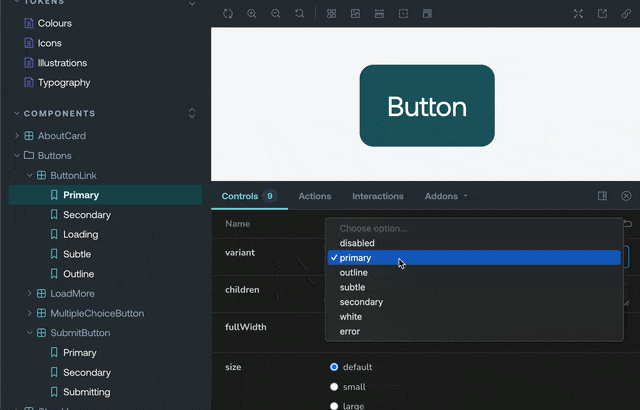Copy canvas link with chain icon
The height and width of the screenshot is (410, 640).
point(626,13)
